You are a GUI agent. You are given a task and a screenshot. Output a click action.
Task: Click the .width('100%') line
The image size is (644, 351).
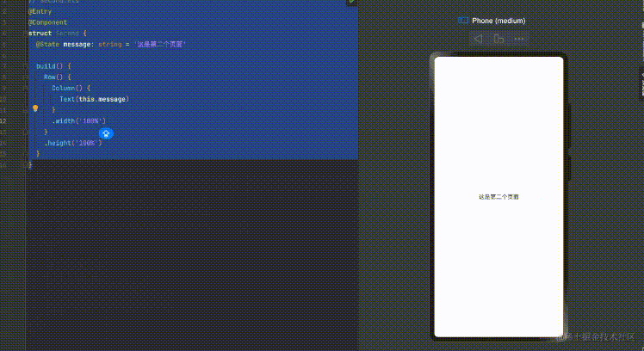[79, 121]
